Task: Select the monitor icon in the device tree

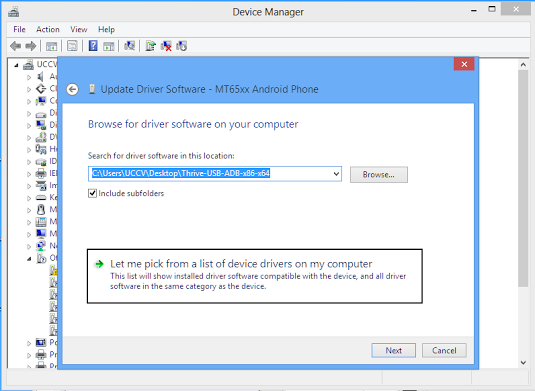Action: click(41, 234)
